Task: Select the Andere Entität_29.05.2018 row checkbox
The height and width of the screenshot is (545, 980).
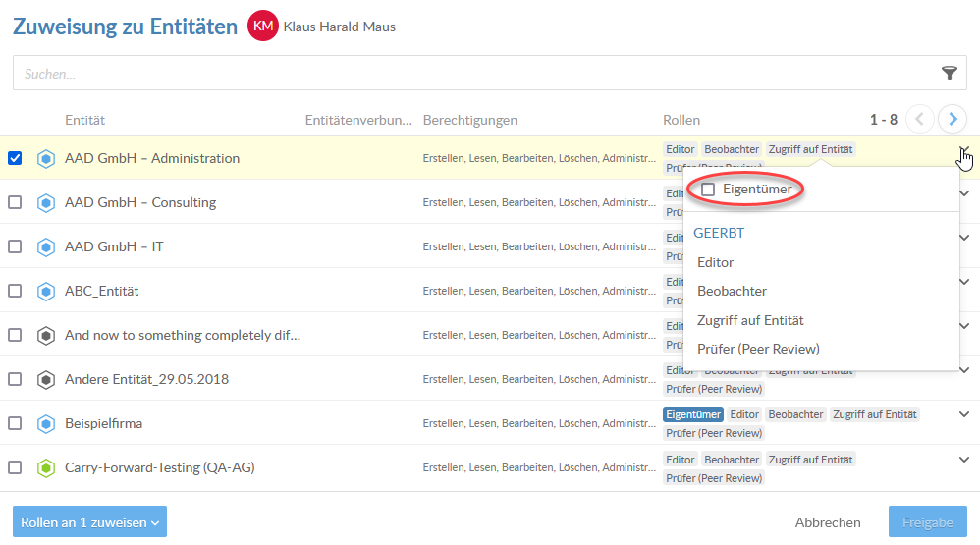Action: tap(15, 379)
